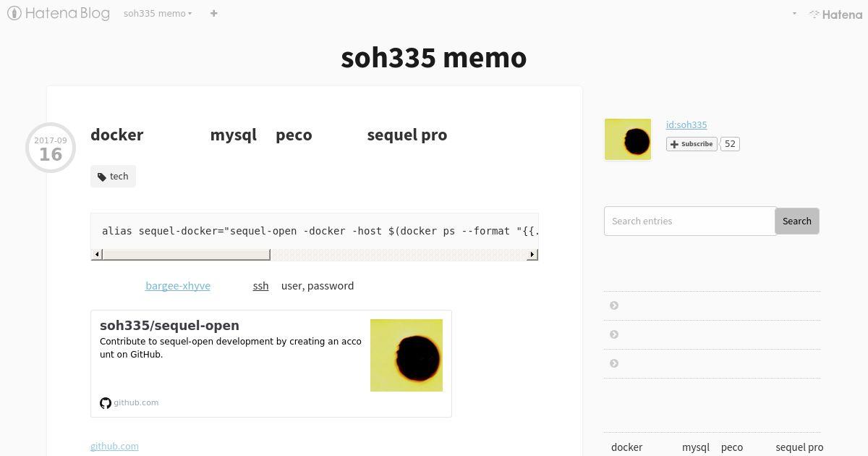The height and width of the screenshot is (456, 868).
Task: Click the Hatena Blog logo icon
Action: coord(14,13)
